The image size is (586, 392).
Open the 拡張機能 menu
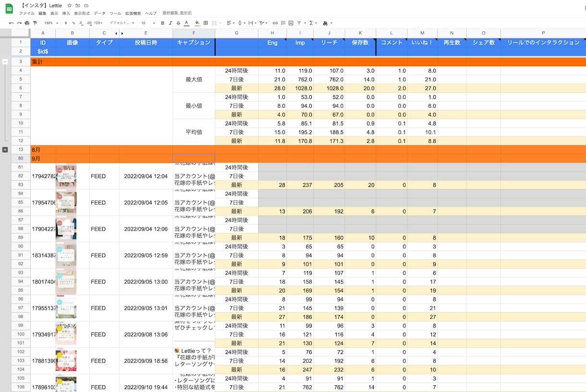(x=133, y=13)
